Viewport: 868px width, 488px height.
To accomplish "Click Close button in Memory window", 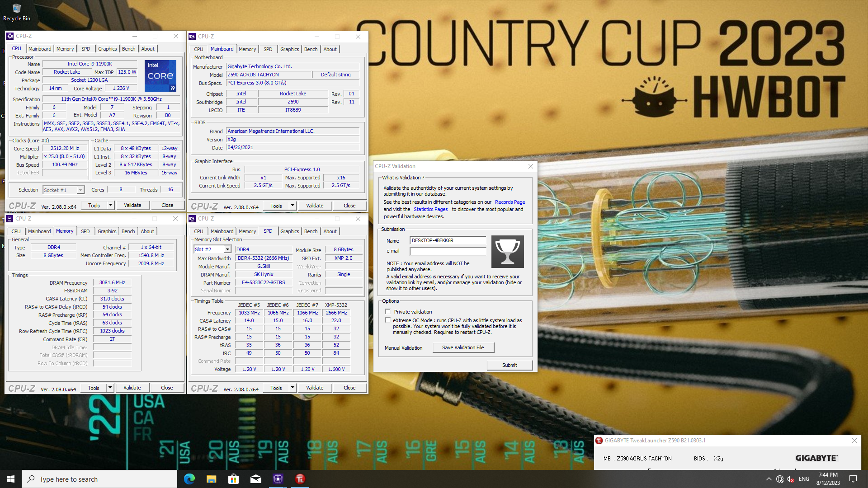I will pos(167,388).
